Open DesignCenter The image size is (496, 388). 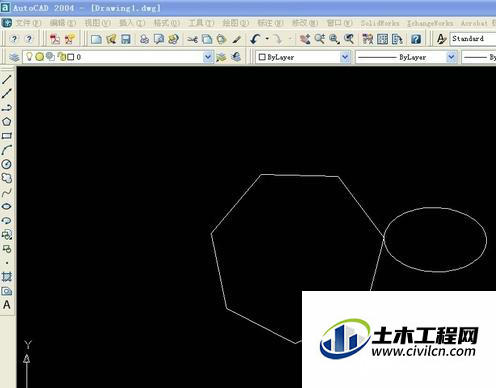tap(382, 39)
